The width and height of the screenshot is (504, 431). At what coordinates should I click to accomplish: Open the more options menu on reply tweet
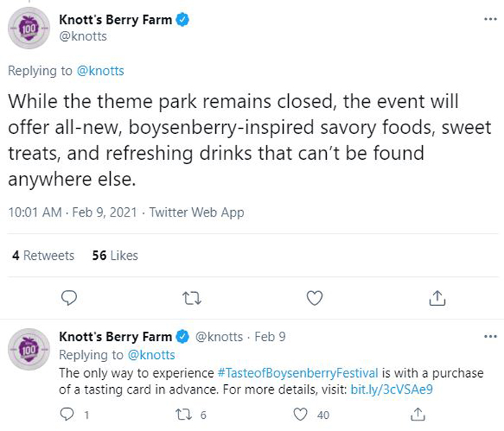coord(490,337)
